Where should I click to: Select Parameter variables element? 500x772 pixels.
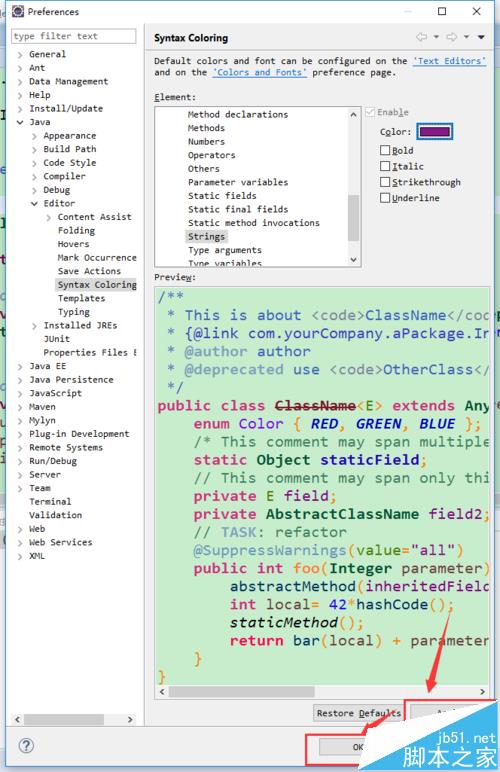pos(238,182)
